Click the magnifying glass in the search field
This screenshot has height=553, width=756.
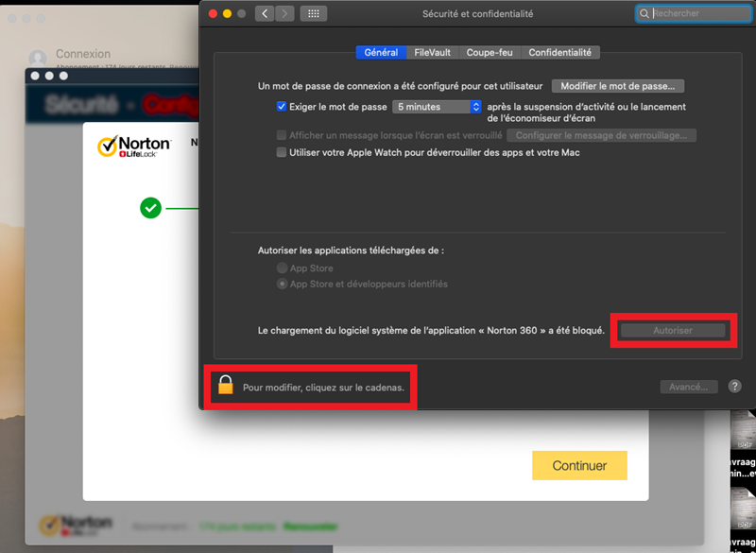644,13
